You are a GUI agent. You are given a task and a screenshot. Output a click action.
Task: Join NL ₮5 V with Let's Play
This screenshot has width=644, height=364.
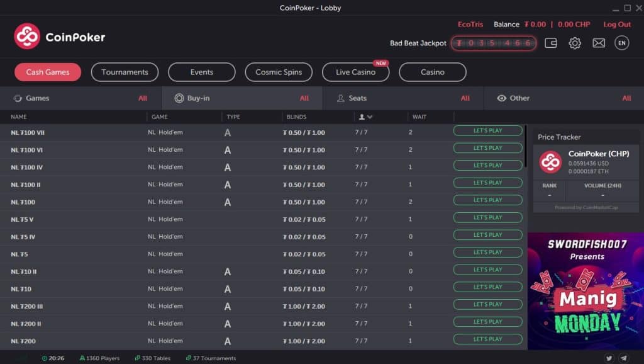click(x=488, y=217)
